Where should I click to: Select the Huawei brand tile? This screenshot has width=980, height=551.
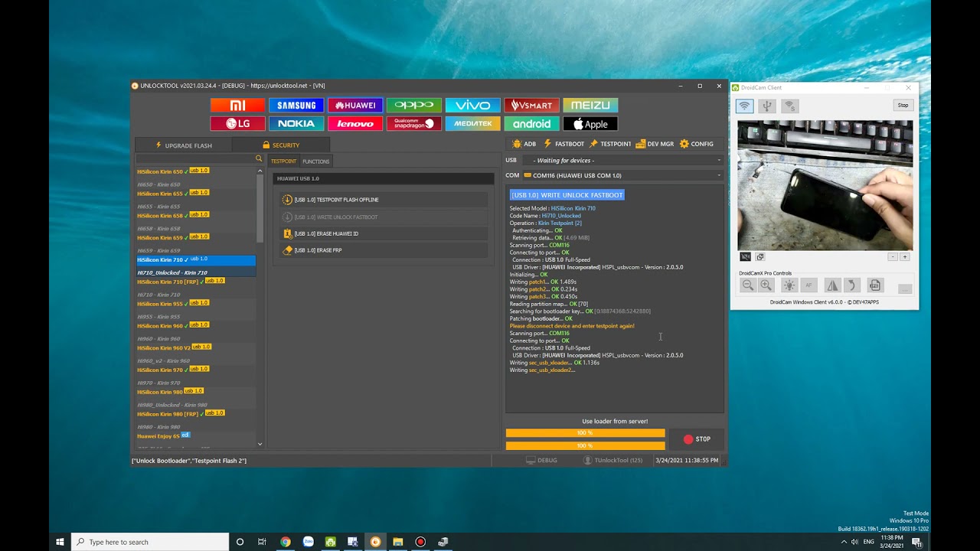355,105
